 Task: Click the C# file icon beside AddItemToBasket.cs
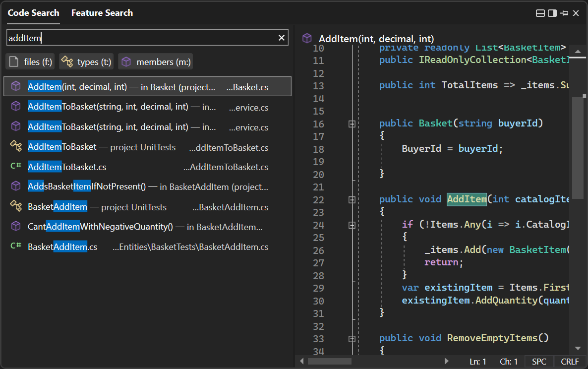pos(16,167)
